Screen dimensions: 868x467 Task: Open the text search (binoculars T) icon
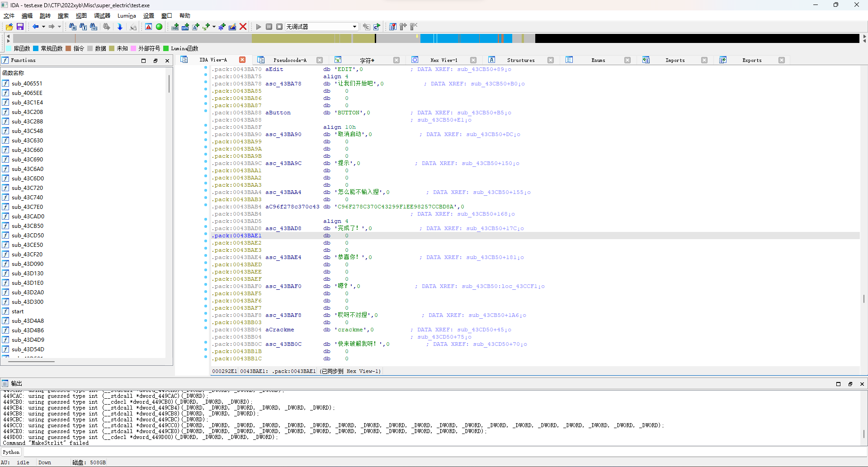[83, 27]
